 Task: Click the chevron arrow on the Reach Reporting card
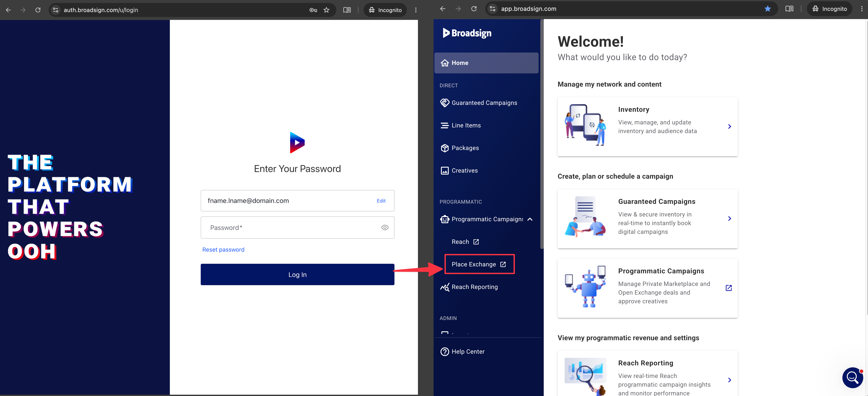point(730,380)
